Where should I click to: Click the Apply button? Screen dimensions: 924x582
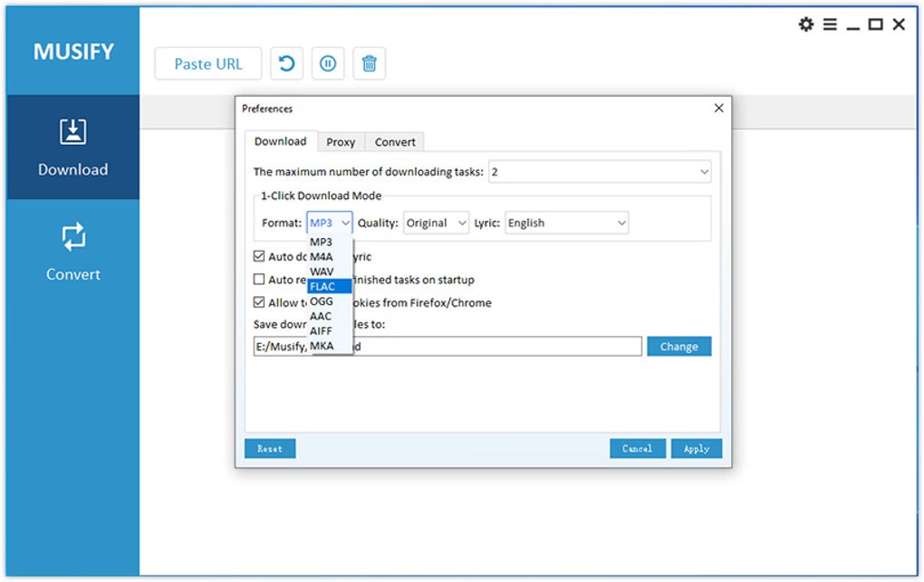pyautogui.click(x=697, y=448)
